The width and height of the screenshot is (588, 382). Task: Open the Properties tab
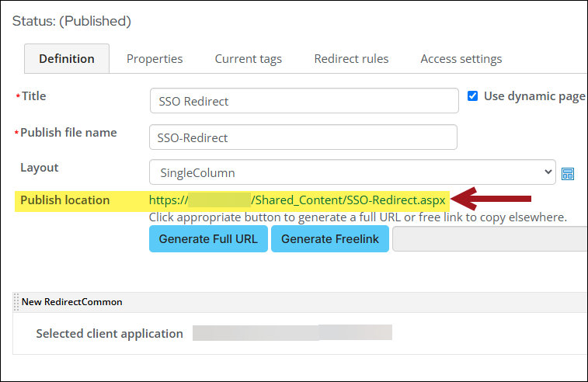coord(155,58)
